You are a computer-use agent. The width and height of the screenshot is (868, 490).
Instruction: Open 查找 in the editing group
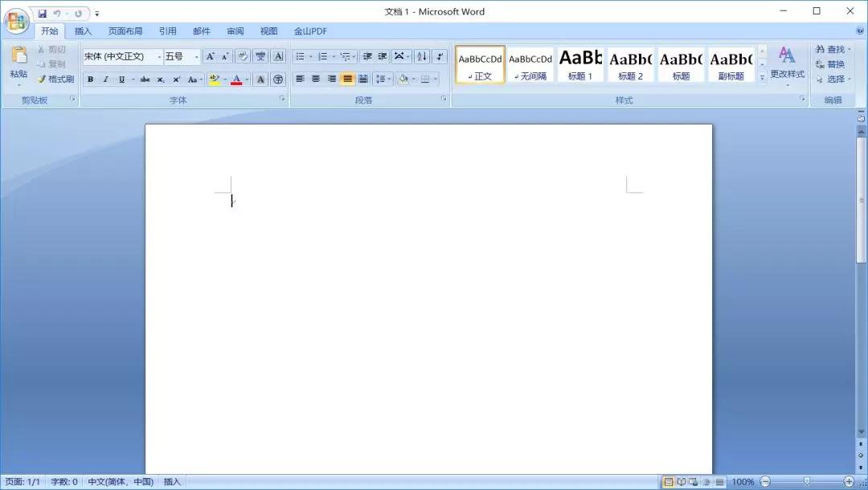pos(833,49)
